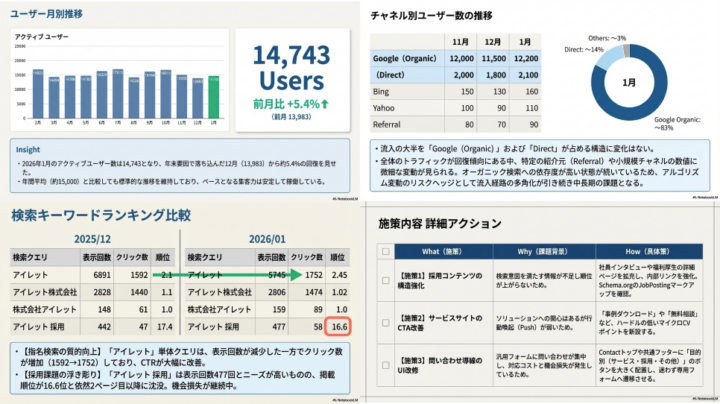
Task: Click the 'Insight' heading
Action: tap(28, 150)
